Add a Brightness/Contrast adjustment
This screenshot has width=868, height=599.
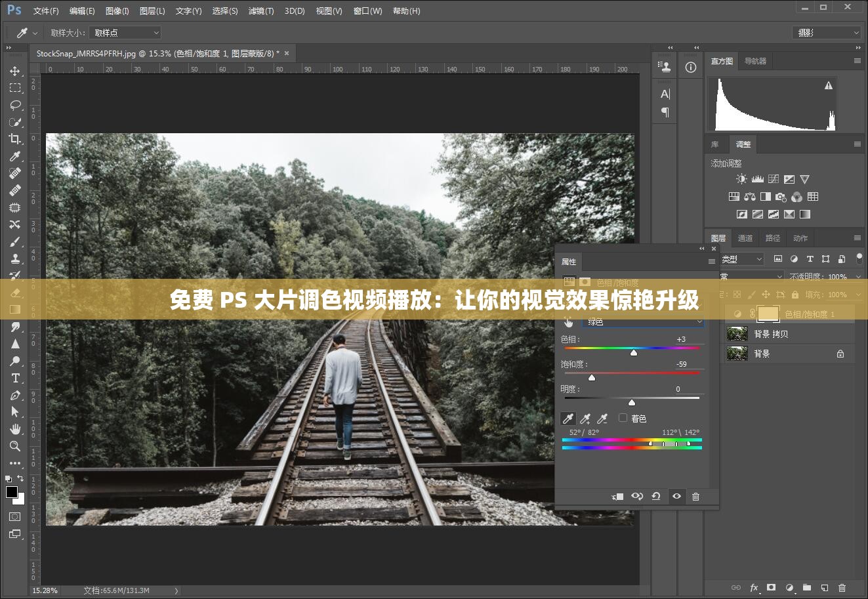coord(741,179)
